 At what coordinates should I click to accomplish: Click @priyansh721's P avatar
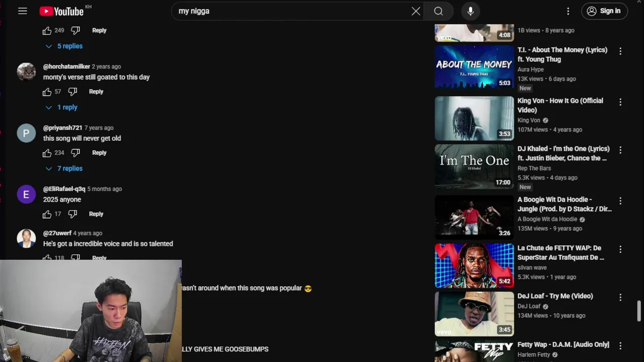tap(26, 133)
